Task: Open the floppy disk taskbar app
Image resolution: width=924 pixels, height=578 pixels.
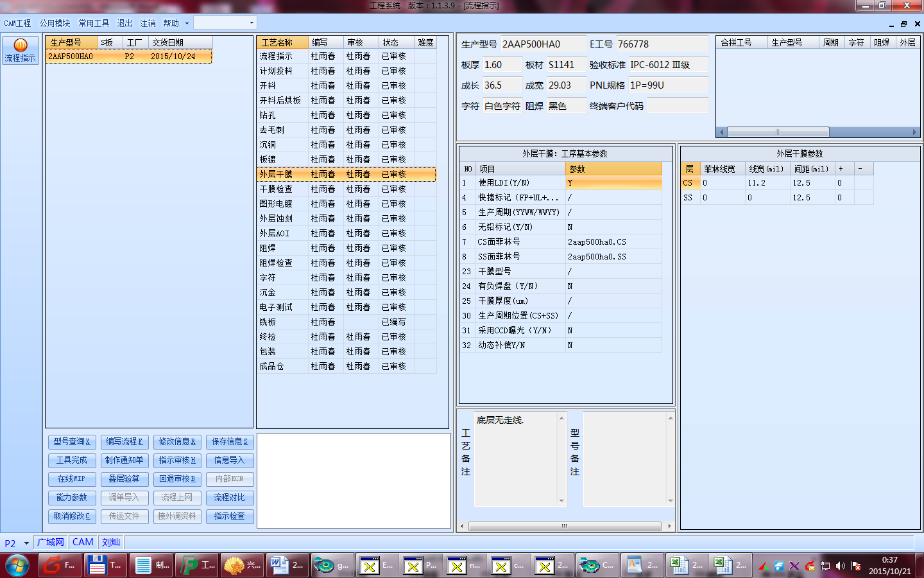Action: pyautogui.click(x=105, y=565)
